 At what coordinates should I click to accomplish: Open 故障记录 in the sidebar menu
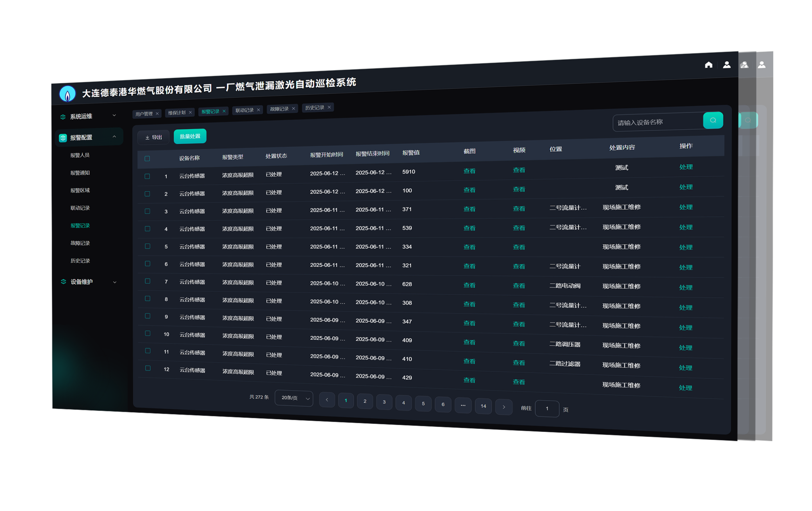coord(80,243)
